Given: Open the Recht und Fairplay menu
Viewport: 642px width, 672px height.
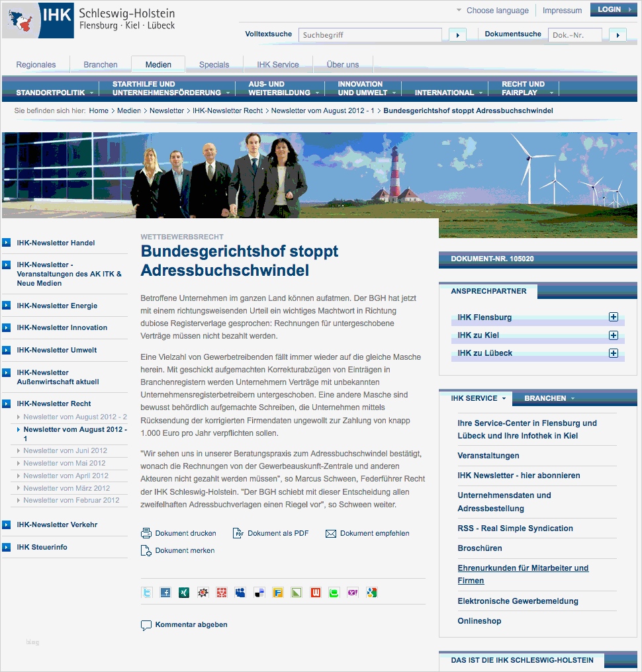Looking at the screenshot, I should tap(522, 89).
